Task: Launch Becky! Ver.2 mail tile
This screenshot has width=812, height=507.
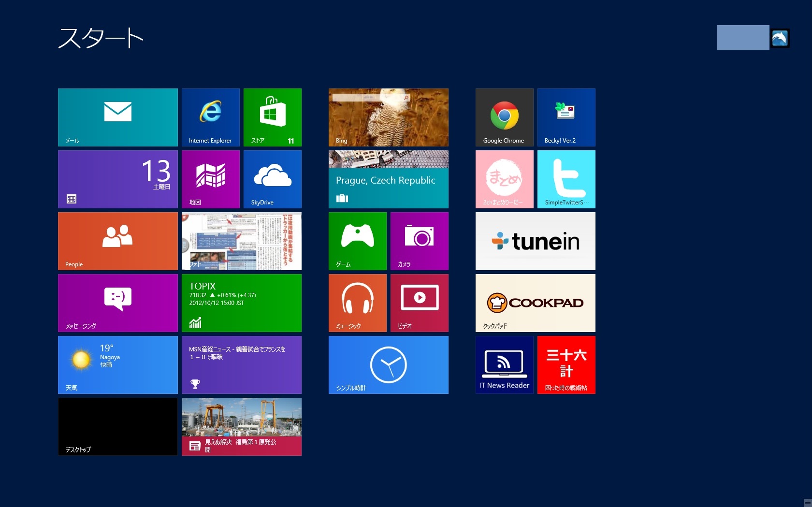Action: (x=566, y=117)
